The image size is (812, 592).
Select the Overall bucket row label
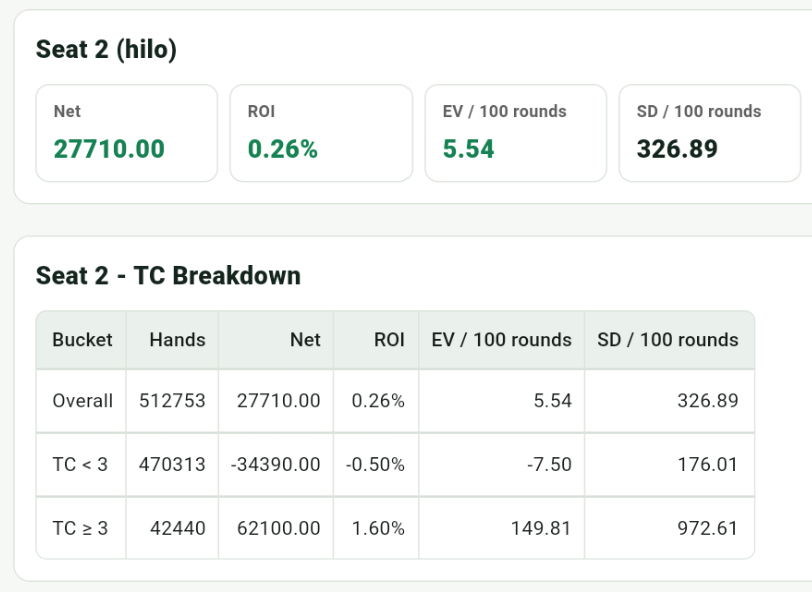tap(82, 401)
